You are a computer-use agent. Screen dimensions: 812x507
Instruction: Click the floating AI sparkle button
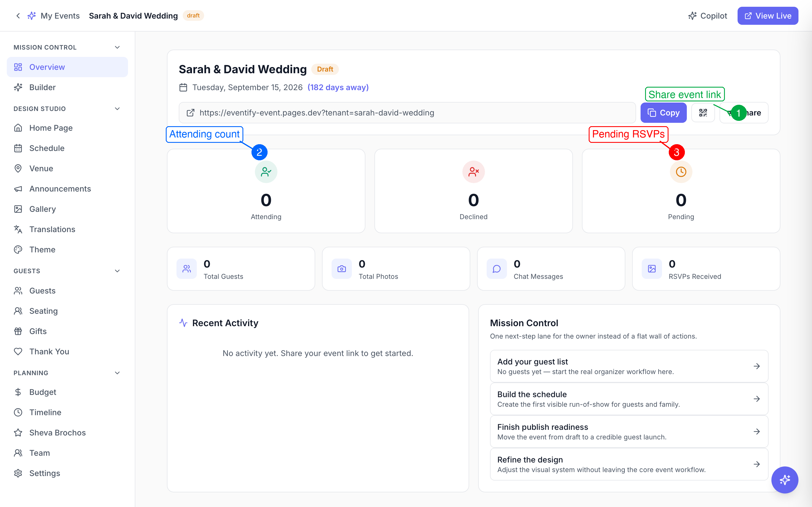(784, 480)
